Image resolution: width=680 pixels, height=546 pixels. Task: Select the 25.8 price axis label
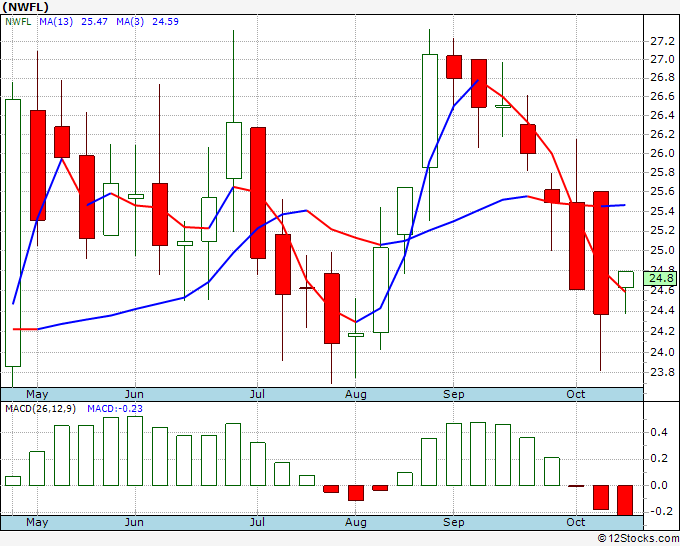point(662,173)
